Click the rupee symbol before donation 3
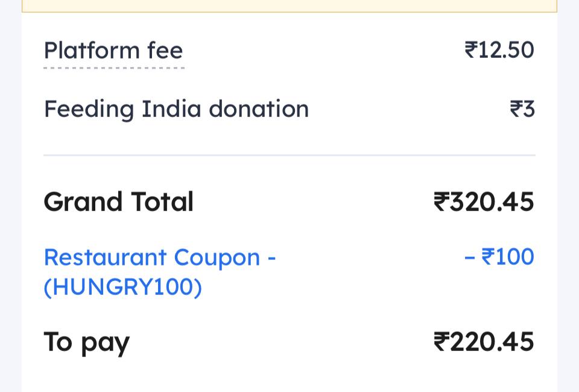Screen dimensions: 579x392 coord(516,109)
